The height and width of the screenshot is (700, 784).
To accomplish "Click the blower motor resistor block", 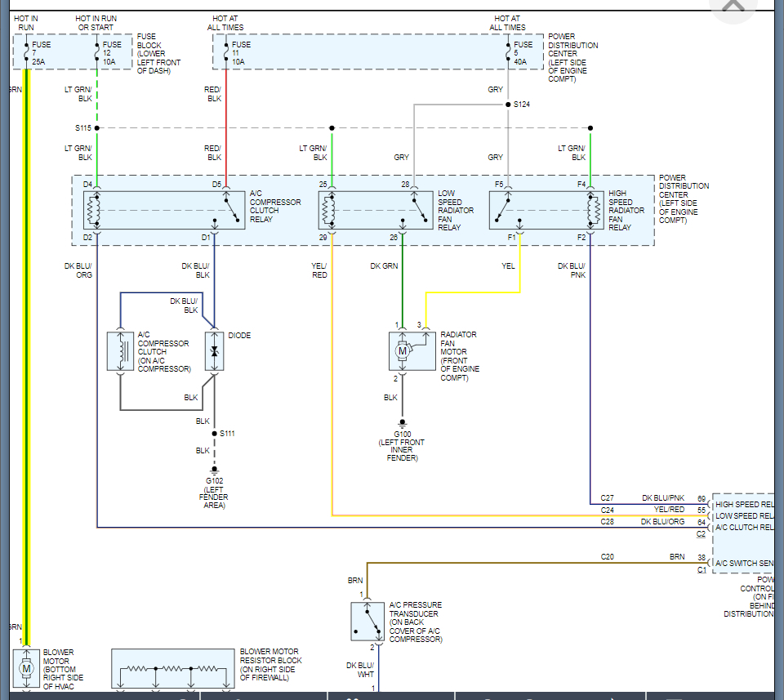I will (x=172, y=669).
